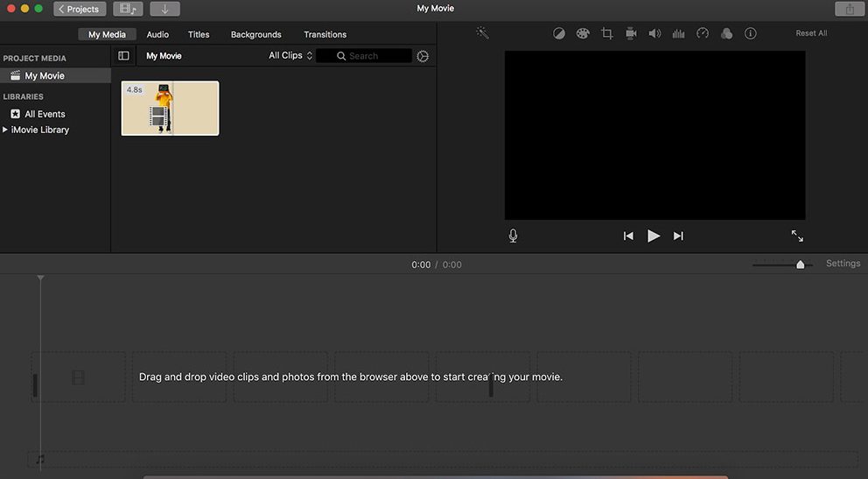Screen dimensions: 868x479
Task: Switch to the Audio tab
Action: click(x=157, y=34)
